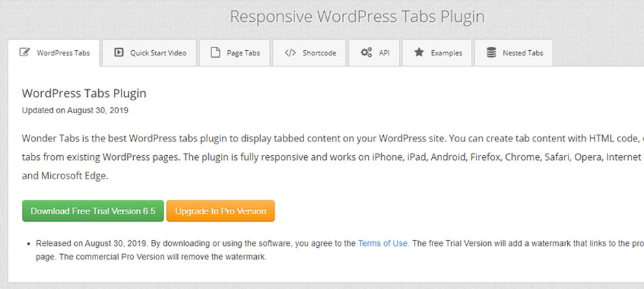Click the play-video icon on Quick Start Video tab
Image resolution: width=644 pixels, height=289 pixels.
(119, 53)
